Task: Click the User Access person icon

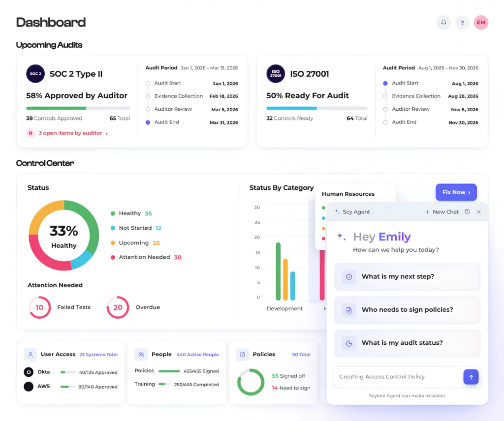Action: (x=31, y=355)
